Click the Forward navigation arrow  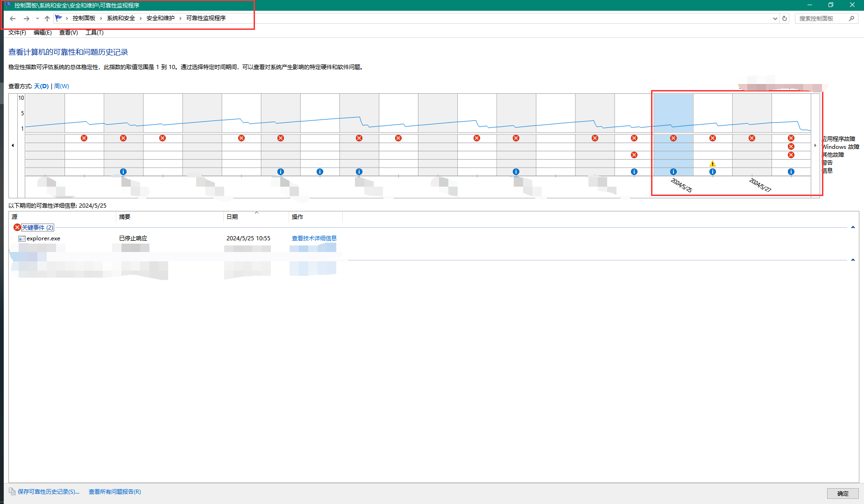27,19
